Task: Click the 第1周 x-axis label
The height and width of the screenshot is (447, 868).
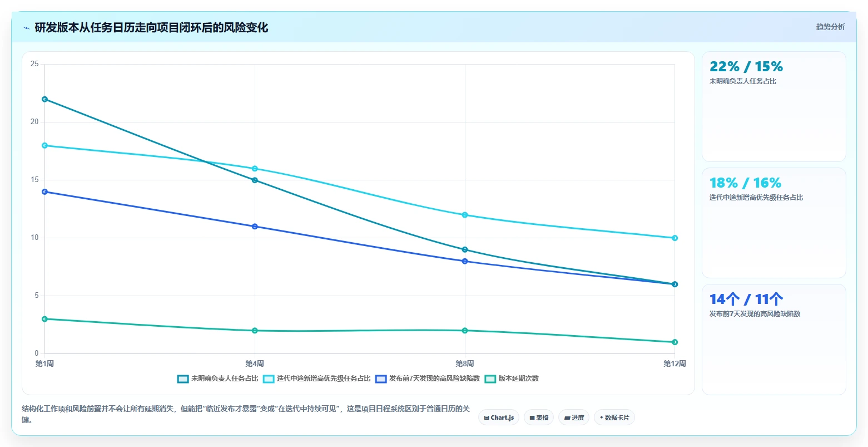Action: click(44, 364)
